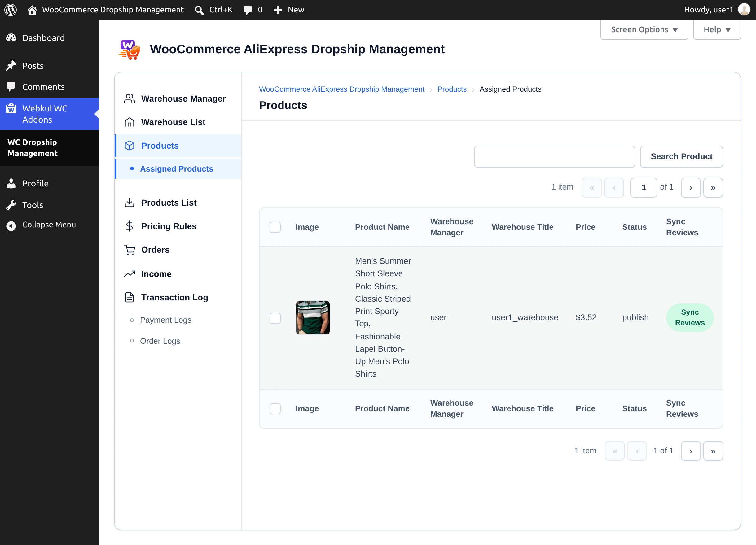Open the comments bubble icon in admin bar
Image resolution: width=756 pixels, height=545 pixels.
pyautogui.click(x=247, y=10)
